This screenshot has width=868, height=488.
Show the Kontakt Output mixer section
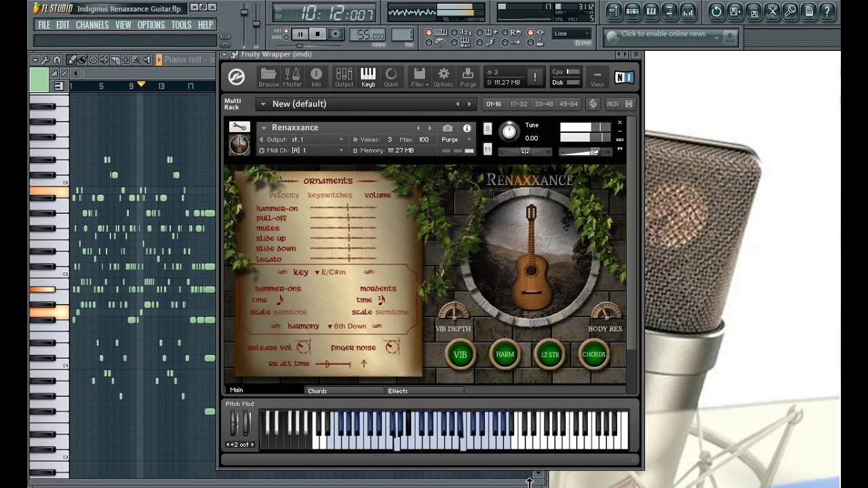pos(344,77)
